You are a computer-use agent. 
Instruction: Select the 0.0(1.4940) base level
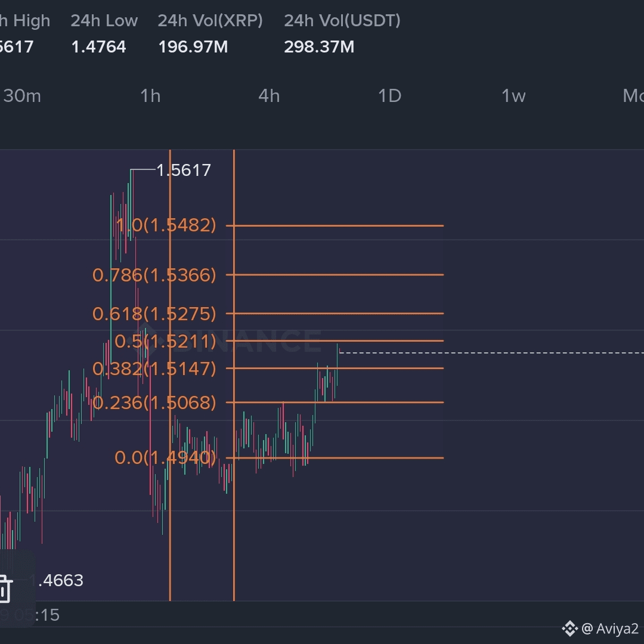(x=165, y=457)
